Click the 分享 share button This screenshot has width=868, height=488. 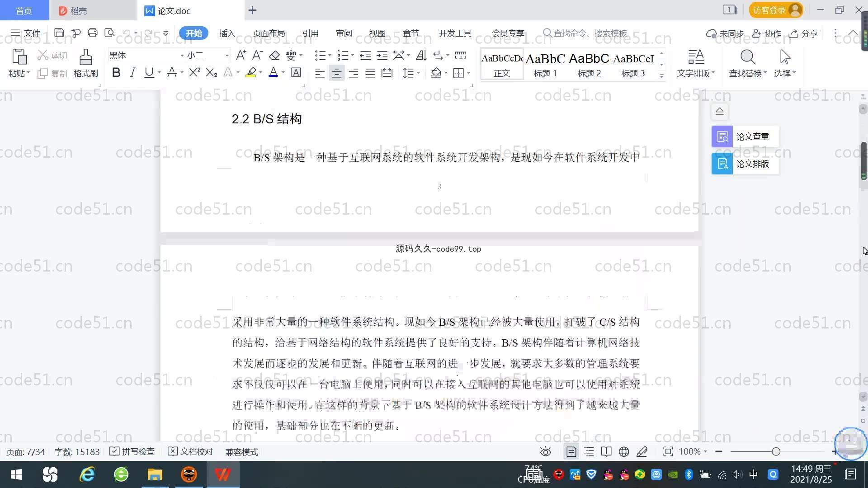click(803, 33)
